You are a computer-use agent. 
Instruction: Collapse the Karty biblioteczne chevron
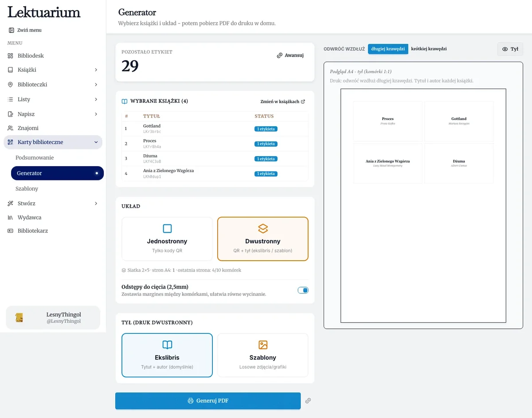pos(96,142)
